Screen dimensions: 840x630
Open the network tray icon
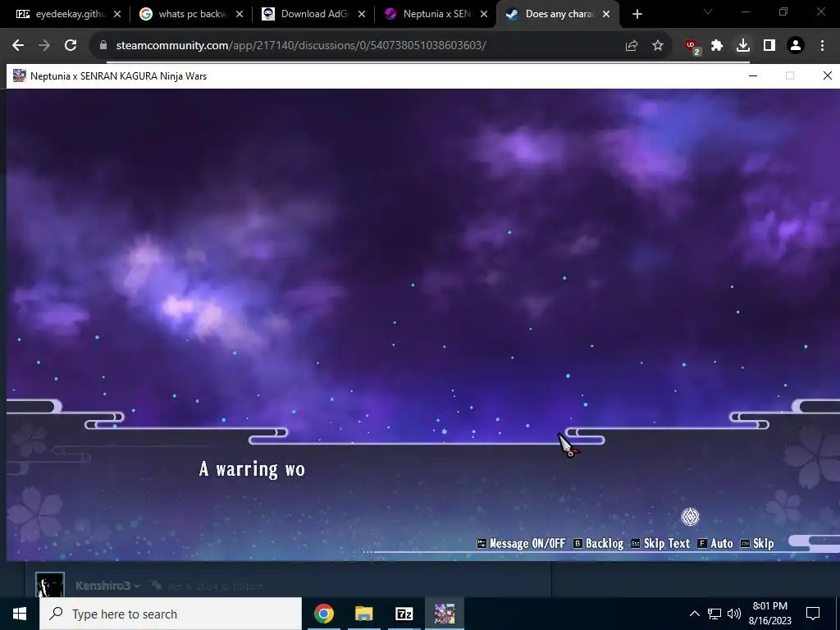point(714,614)
